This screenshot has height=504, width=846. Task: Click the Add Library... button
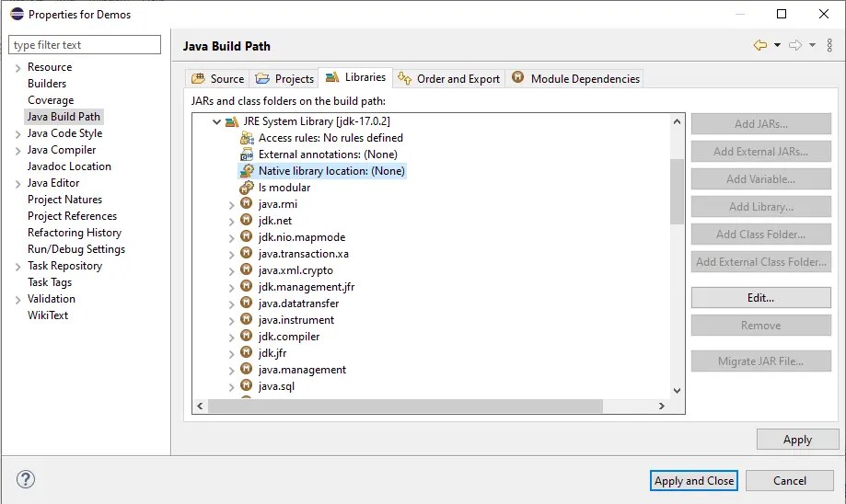tap(760, 206)
